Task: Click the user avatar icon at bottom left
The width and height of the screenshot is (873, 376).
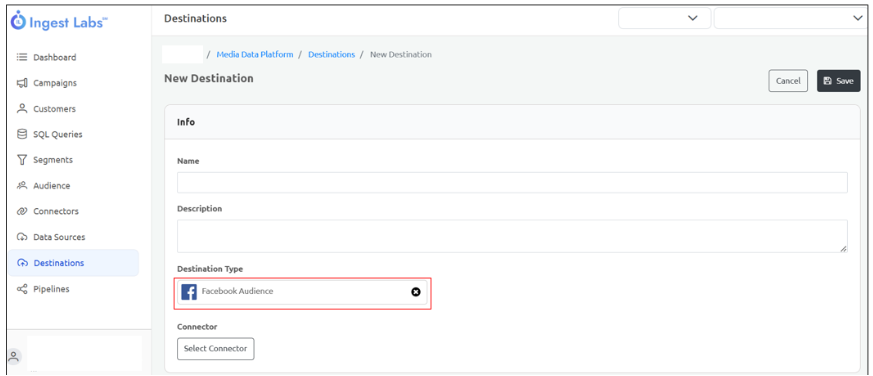Action: pyautogui.click(x=14, y=357)
